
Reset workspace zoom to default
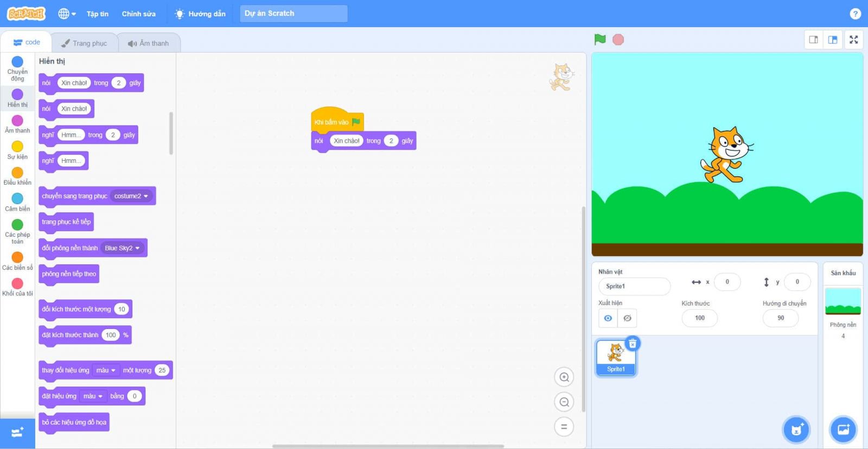pos(564,427)
